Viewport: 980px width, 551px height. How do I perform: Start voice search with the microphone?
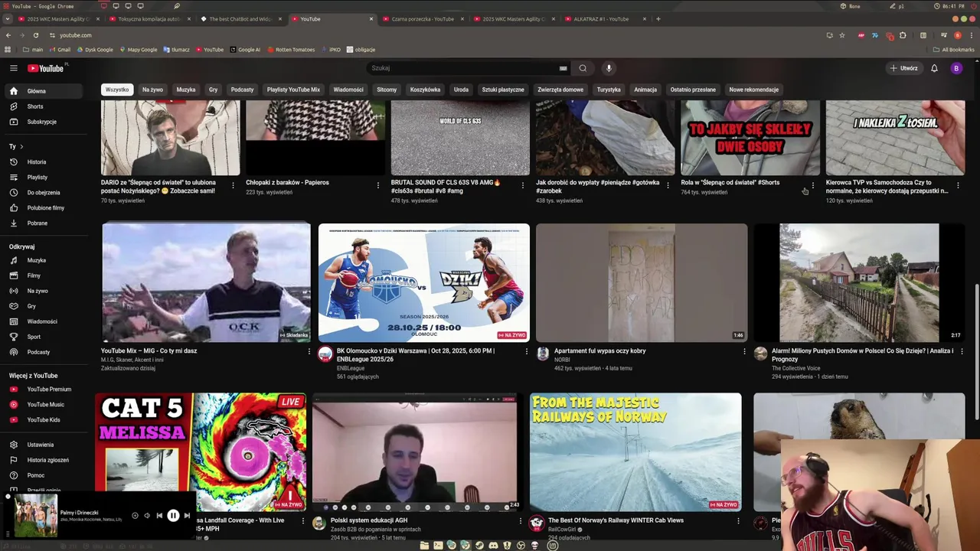pos(609,68)
